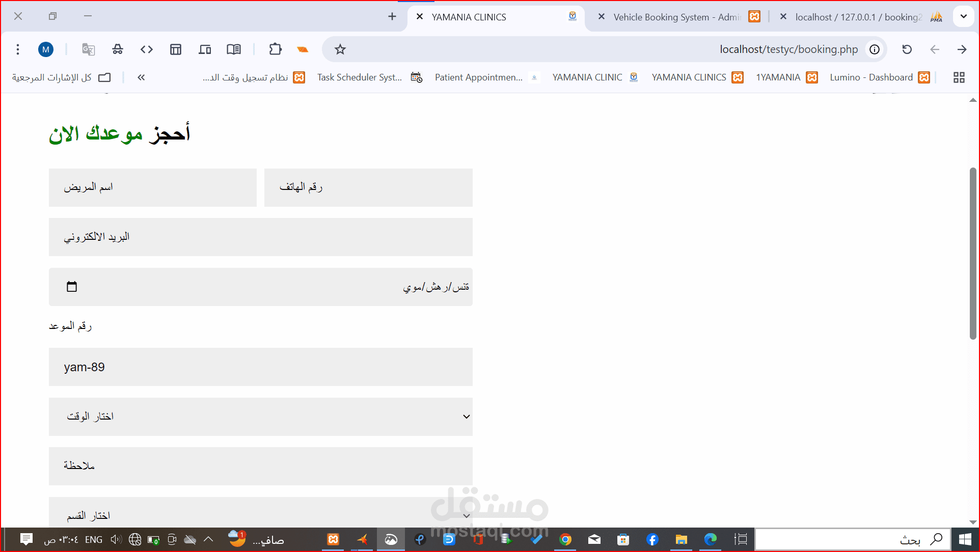Open the reading mode book icon
Screen dimensions: 980x552
(x=234, y=49)
